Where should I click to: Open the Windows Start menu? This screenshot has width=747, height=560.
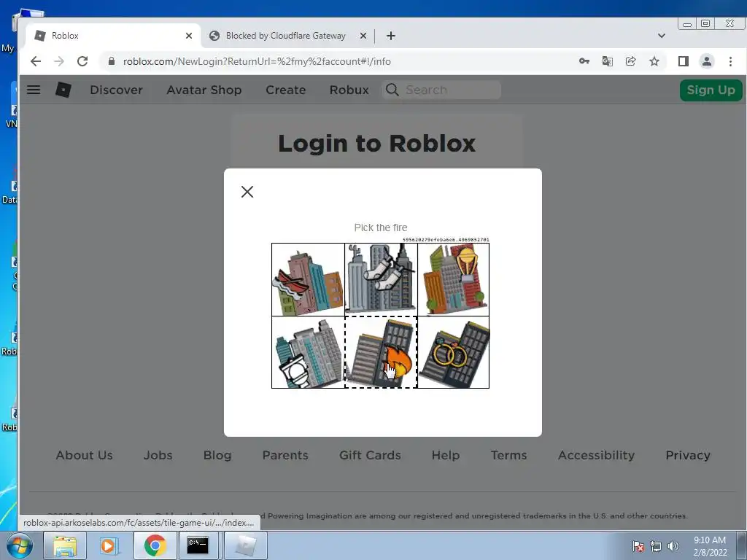pyautogui.click(x=20, y=545)
